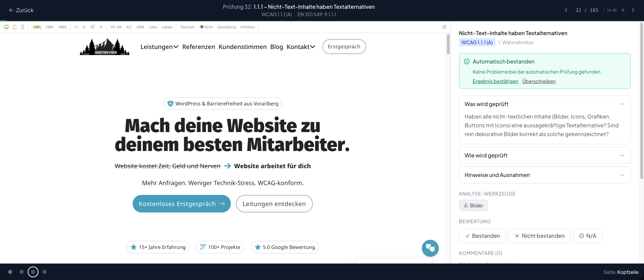Screen dimensions: 644x280
Task: Click the dots icon beside 100+ Projekte
Action: [203, 247]
